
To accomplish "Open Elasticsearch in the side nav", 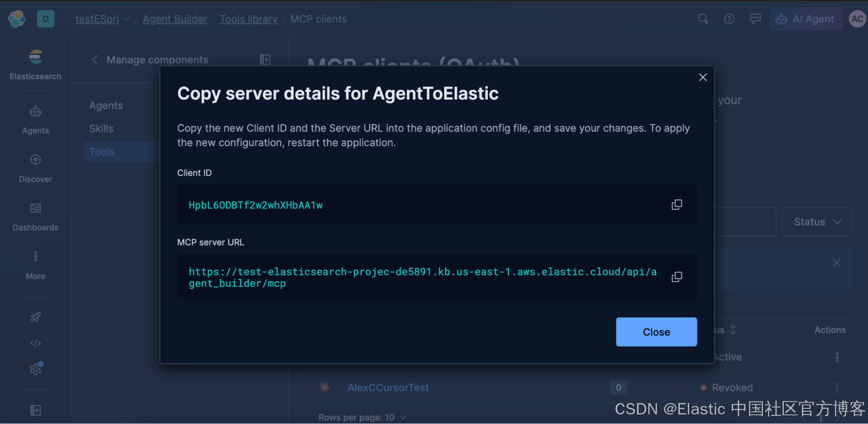I will coord(36,65).
